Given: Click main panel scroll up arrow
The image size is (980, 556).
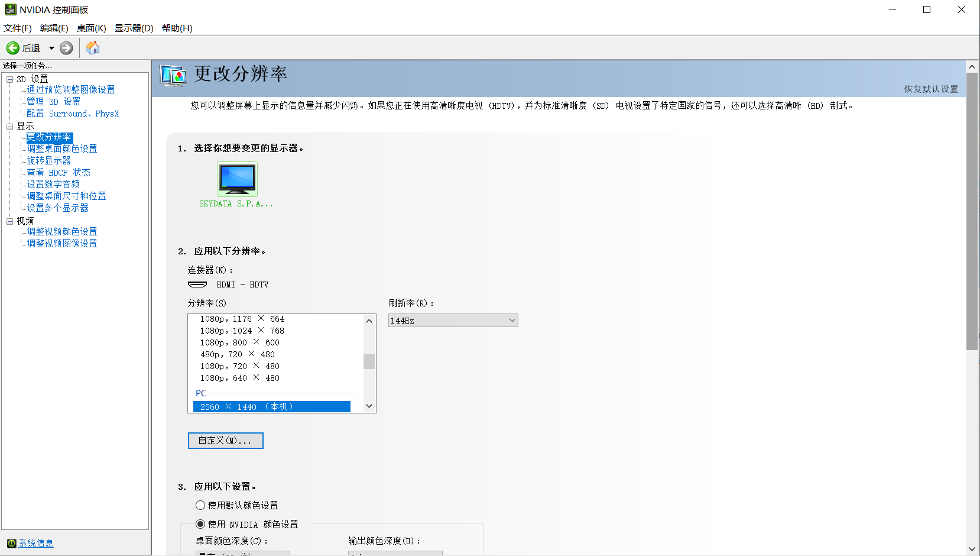Looking at the screenshot, I should click(972, 66).
